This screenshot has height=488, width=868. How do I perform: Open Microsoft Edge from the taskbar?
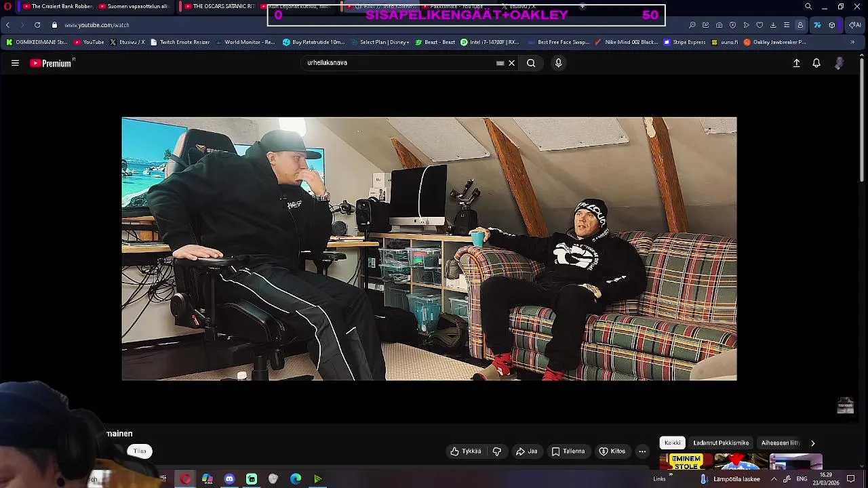(x=296, y=479)
